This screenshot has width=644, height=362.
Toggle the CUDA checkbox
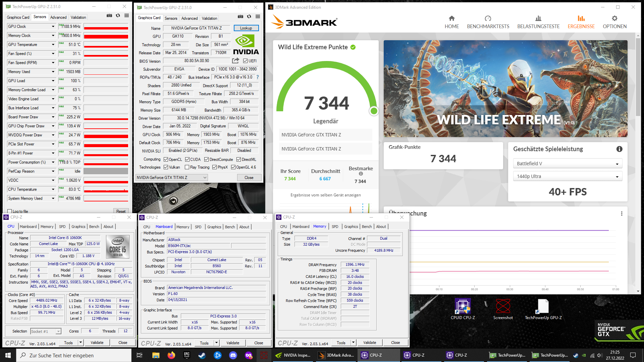[x=187, y=160]
